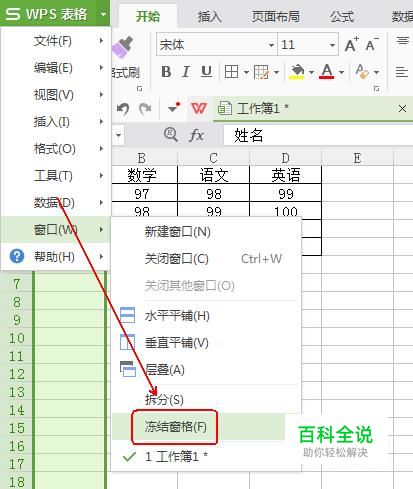Viewport: 413px width, 489px height.
Task: Apply yellow fill color bucket
Action: (298, 72)
